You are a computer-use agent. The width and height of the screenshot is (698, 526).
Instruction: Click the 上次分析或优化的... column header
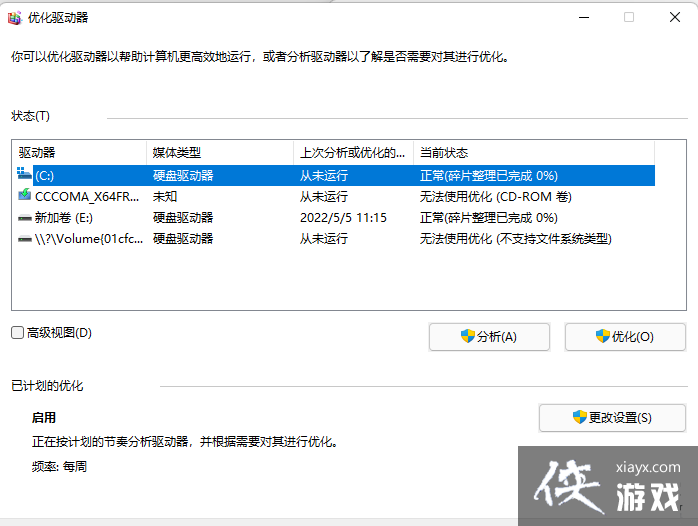click(353, 153)
